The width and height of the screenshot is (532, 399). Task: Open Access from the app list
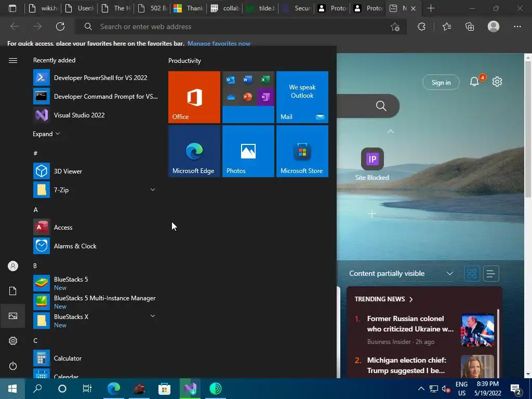pyautogui.click(x=96, y=228)
